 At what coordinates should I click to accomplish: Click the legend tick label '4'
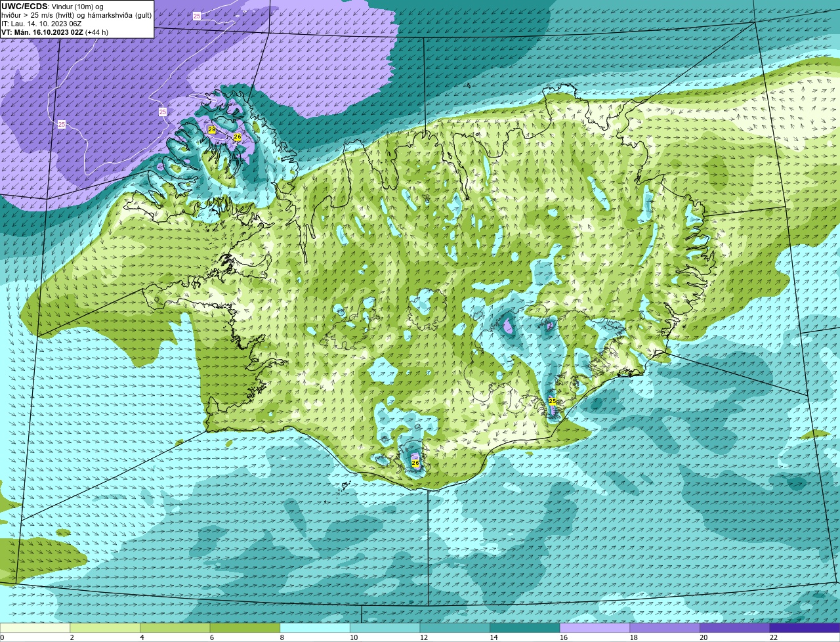coord(142,637)
